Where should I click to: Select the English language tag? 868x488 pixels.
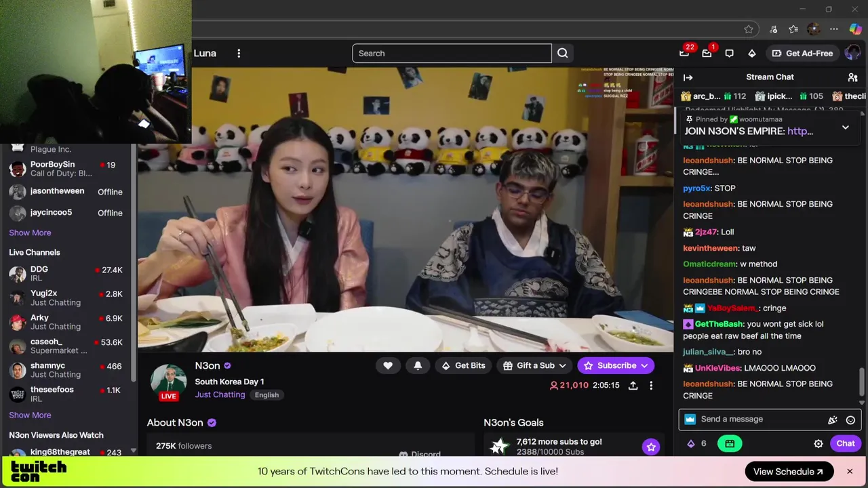tap(267, 395)
